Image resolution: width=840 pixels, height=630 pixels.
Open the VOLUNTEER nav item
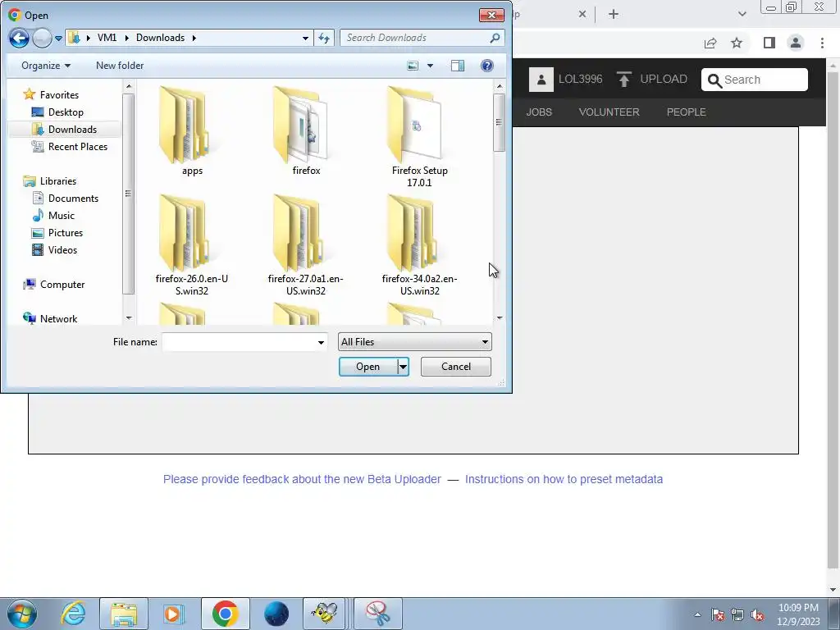(609, 112)
